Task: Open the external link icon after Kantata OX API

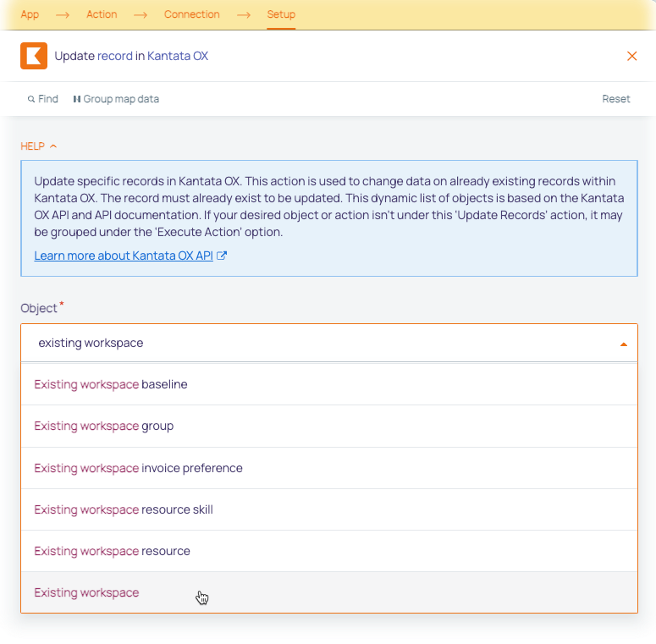Action: click(222, 256)
